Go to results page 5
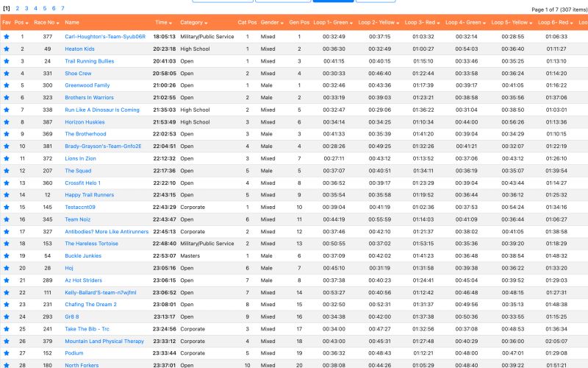 (44, 8)
